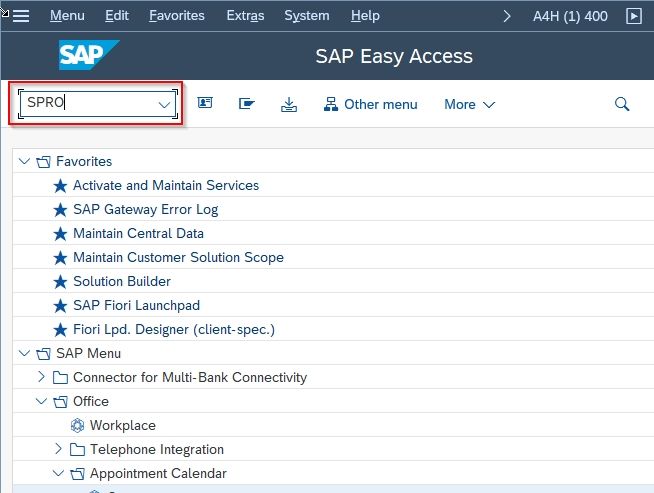Collapse the Appointment Calendar node

click(58, 473)
